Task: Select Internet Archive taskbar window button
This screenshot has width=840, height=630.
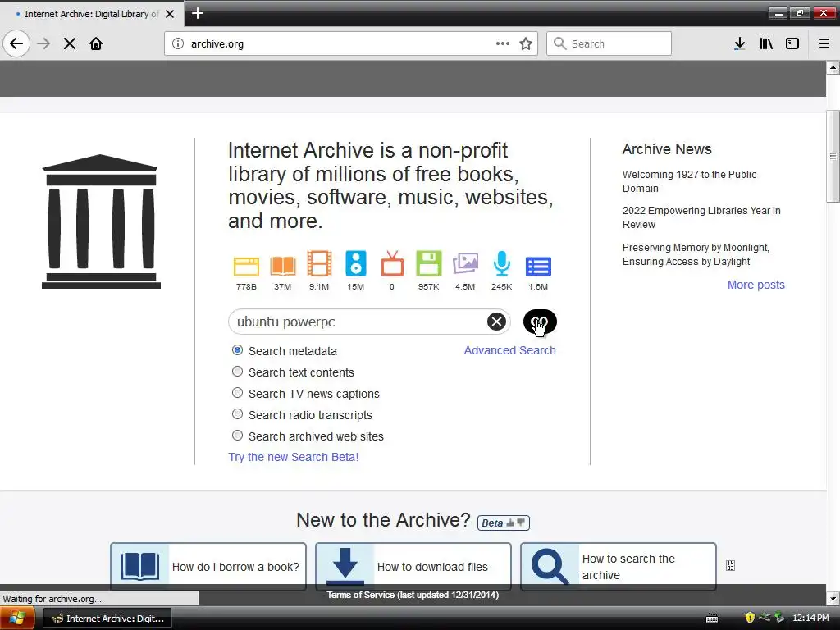Action: point(107,619)
